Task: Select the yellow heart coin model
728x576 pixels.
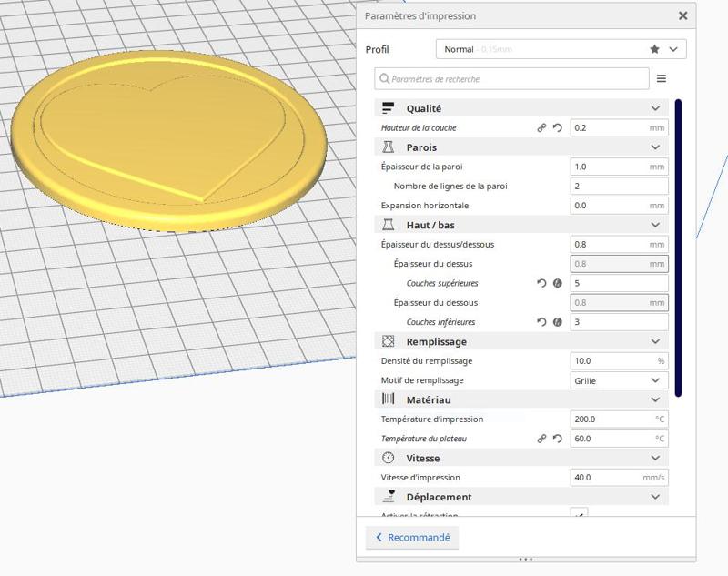Action: pos(169,141)
